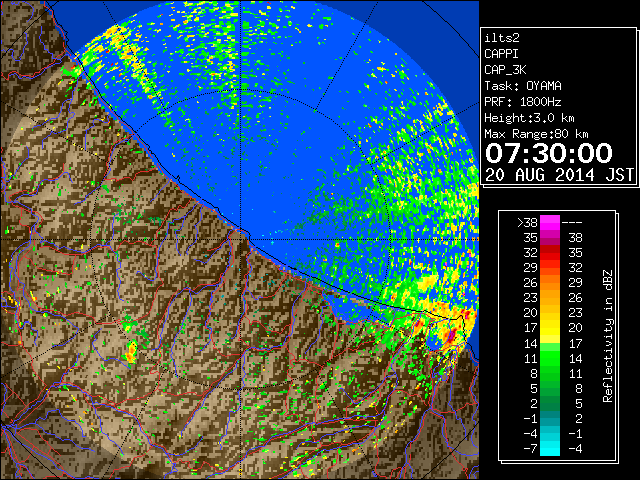Click the 'Height:3.0 km' line
This screenshot has height=480, width=640.
[x=529, y=118]
